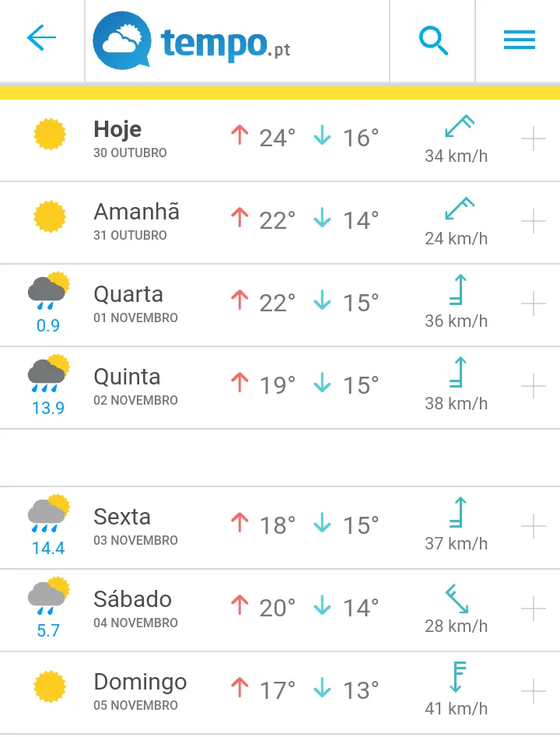Viewport: 560px width, 737px height.
Task: Tap the Amanhã 31 Outubro label
Action: [x=136, y=221]
